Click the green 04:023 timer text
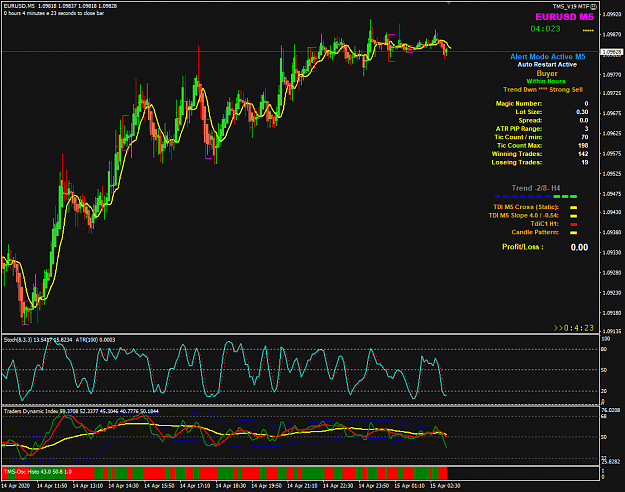This screenshot has width=625, height=492. (x=545, y=29)
